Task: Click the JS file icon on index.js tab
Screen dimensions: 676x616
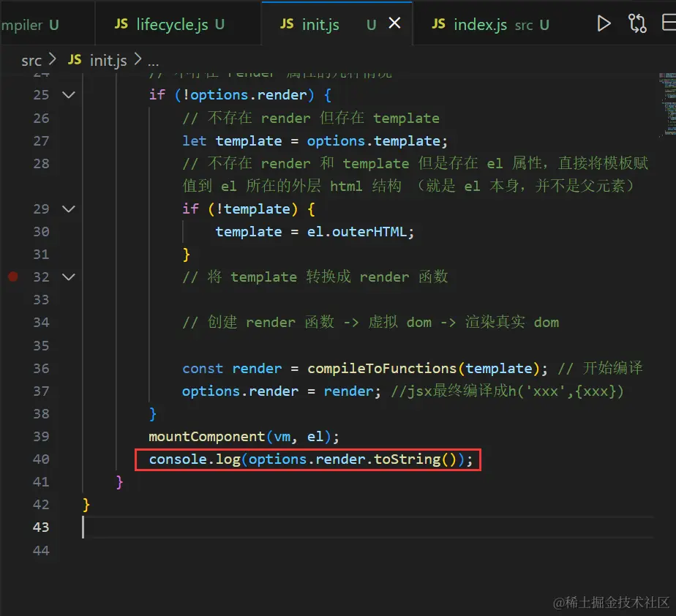Action: tap(438, 23)
